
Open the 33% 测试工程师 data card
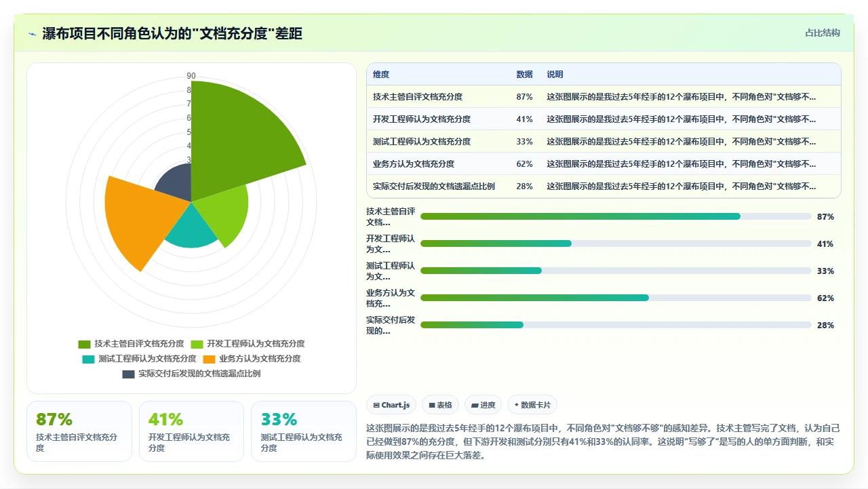tap(304, 431)
